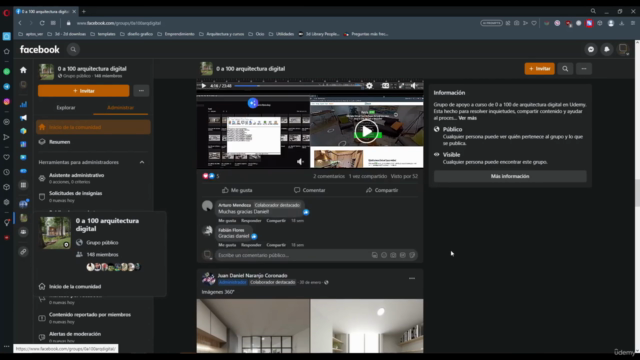Select the highlighted Inicio de la comunidad item
This screenshot has width=640, height=360.
93,127
